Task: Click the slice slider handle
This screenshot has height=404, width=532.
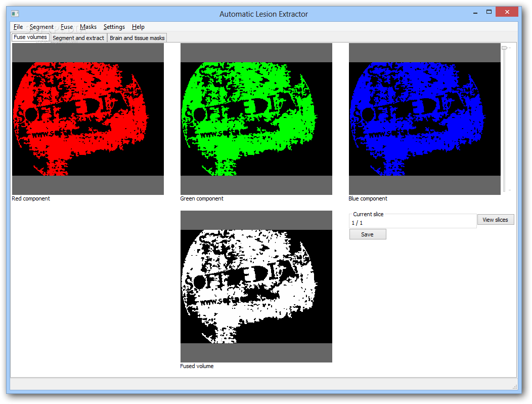Action: tap(505, 48)
